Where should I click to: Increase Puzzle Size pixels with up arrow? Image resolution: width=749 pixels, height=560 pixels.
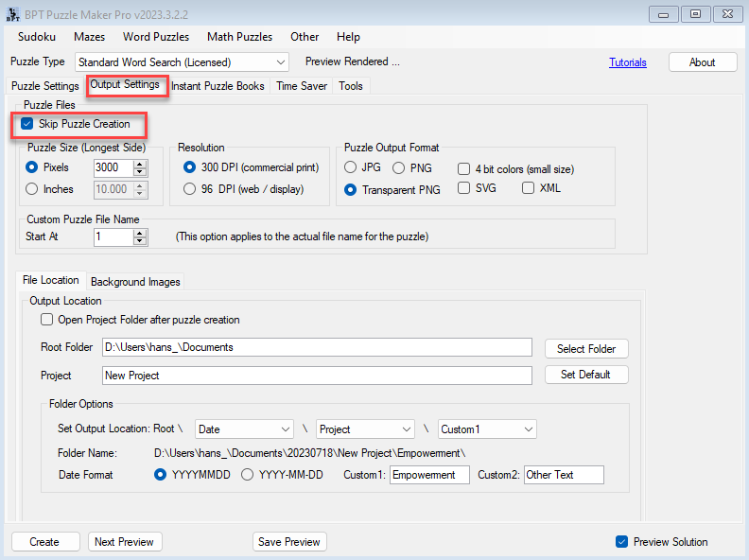141,163
